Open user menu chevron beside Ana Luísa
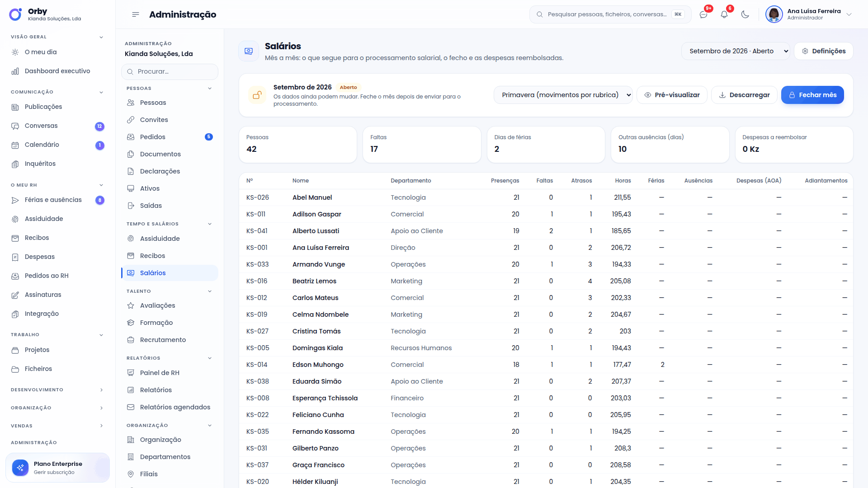868x488 pixels. click(849, 14)
